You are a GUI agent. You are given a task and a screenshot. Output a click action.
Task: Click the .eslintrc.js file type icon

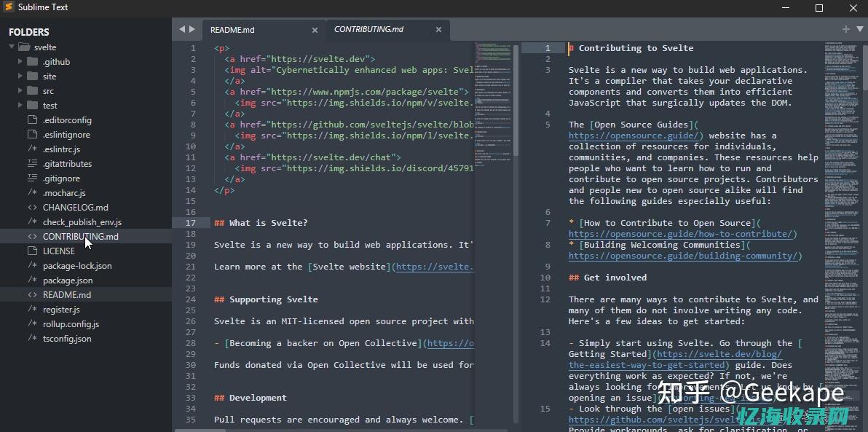tap(32, 149)
